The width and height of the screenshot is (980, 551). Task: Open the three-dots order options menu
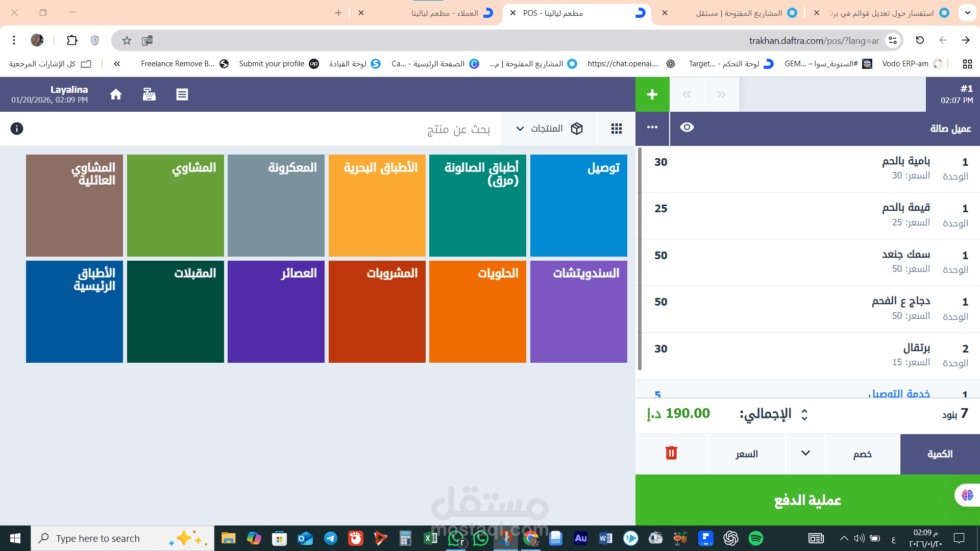click(652, 128)
